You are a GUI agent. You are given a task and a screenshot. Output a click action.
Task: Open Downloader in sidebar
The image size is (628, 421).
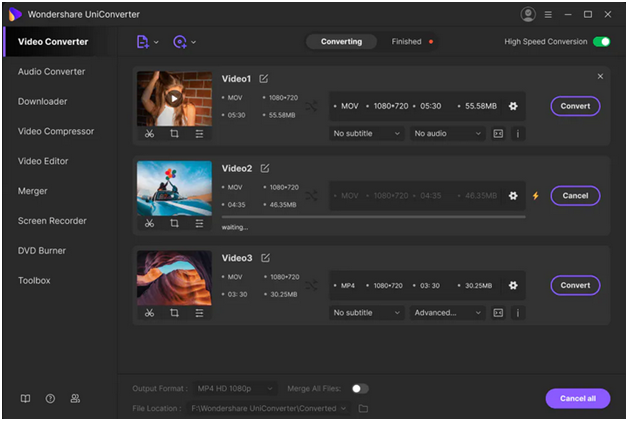pyautogui.click(x=42, y=102)
